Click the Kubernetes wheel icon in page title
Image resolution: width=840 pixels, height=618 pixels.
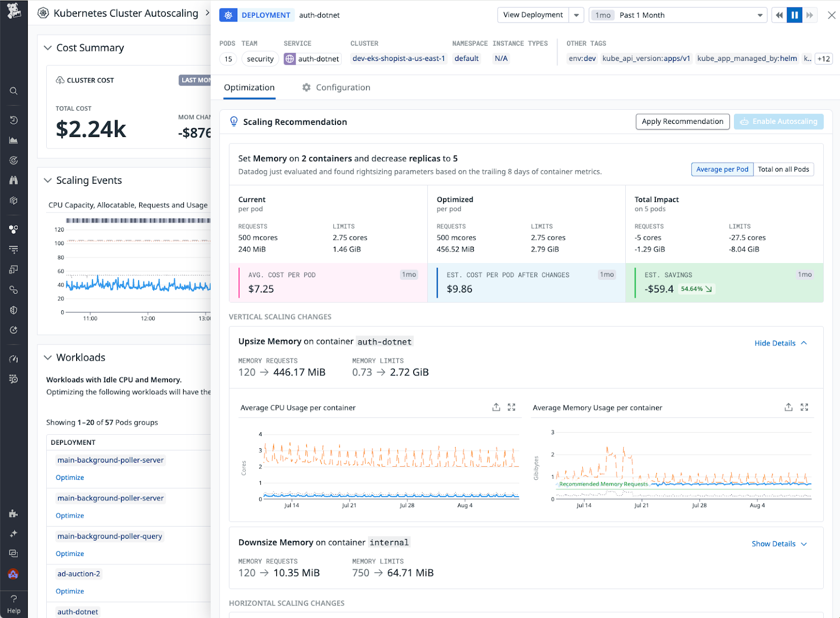pyautogui.click(x=44, y=13)
